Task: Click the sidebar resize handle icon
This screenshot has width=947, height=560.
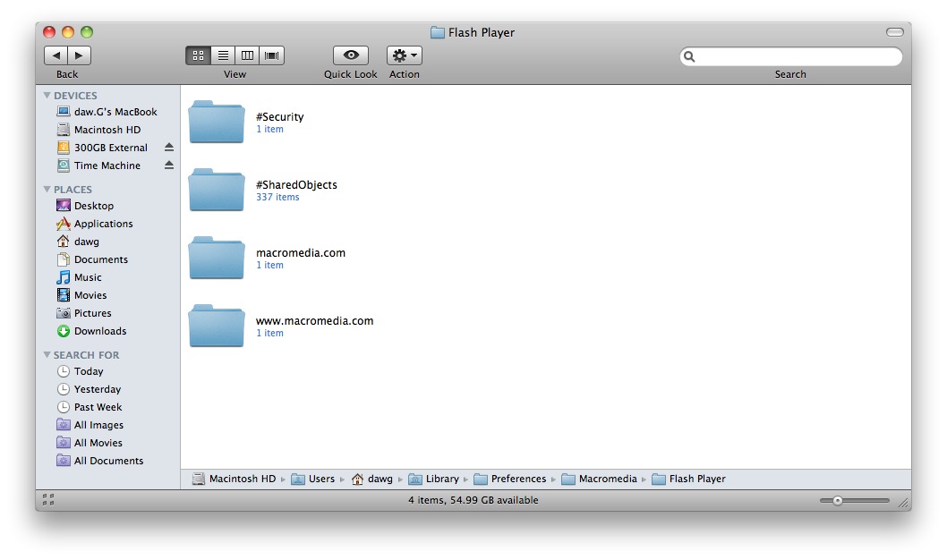Action: pos(48,500)
